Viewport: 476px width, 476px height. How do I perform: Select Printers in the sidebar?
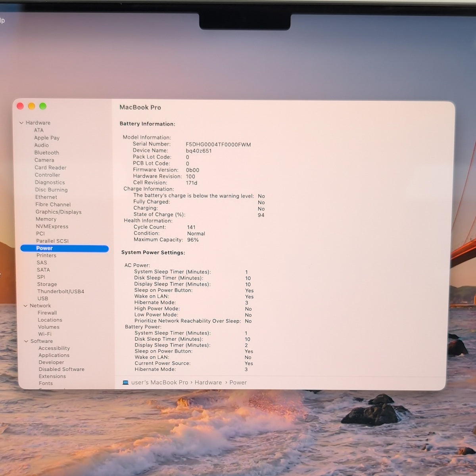point(46,255)
